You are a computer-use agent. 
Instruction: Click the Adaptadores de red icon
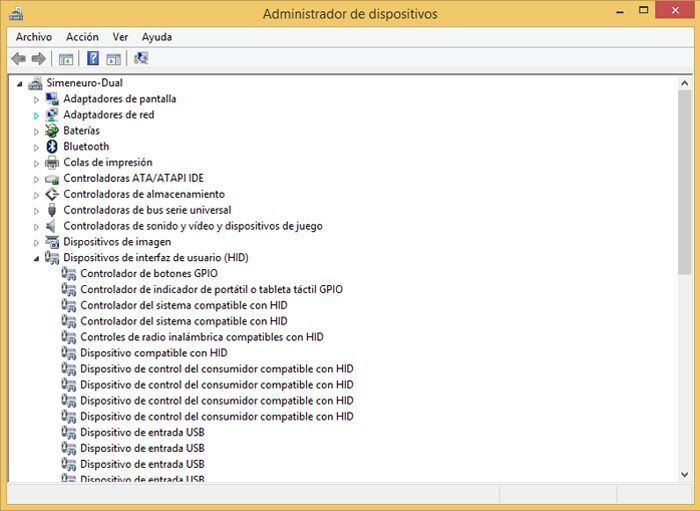point(52,115)
